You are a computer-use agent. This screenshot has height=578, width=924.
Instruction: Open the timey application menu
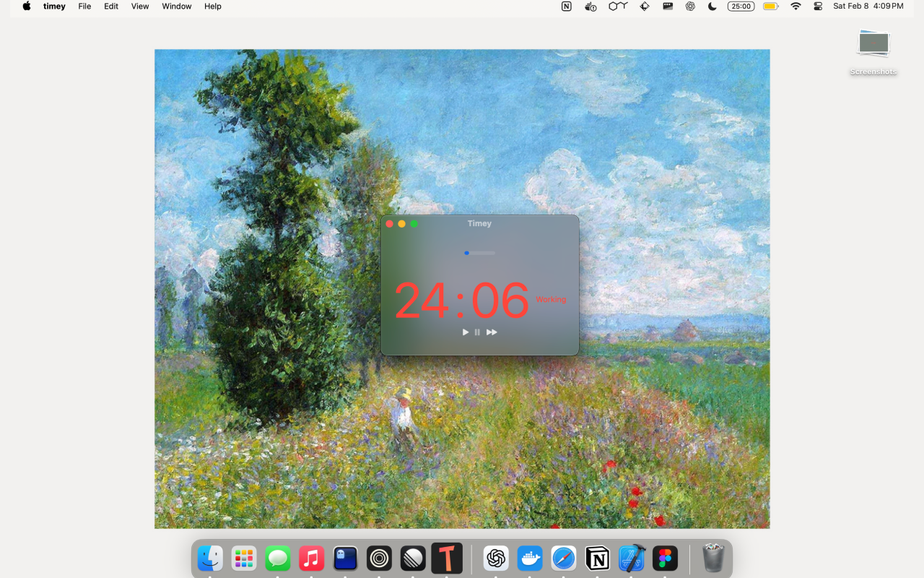(x=54, y=7)
